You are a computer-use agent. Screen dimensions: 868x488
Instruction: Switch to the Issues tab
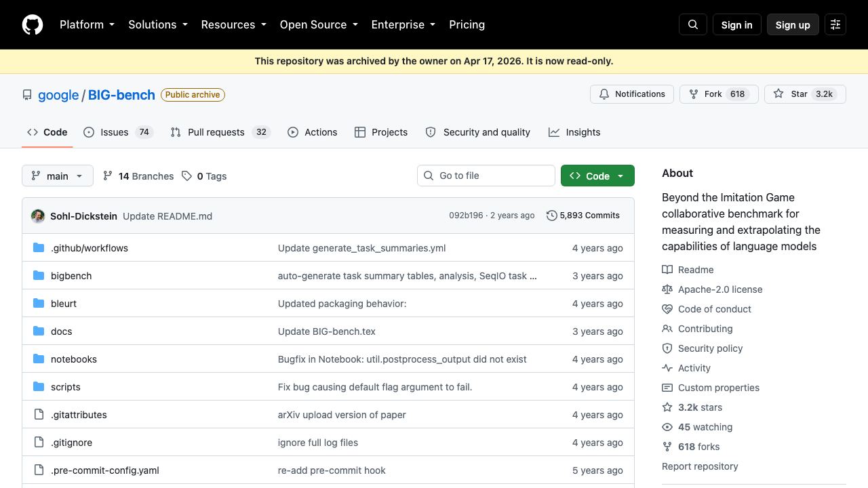click(x=119, y=132)
